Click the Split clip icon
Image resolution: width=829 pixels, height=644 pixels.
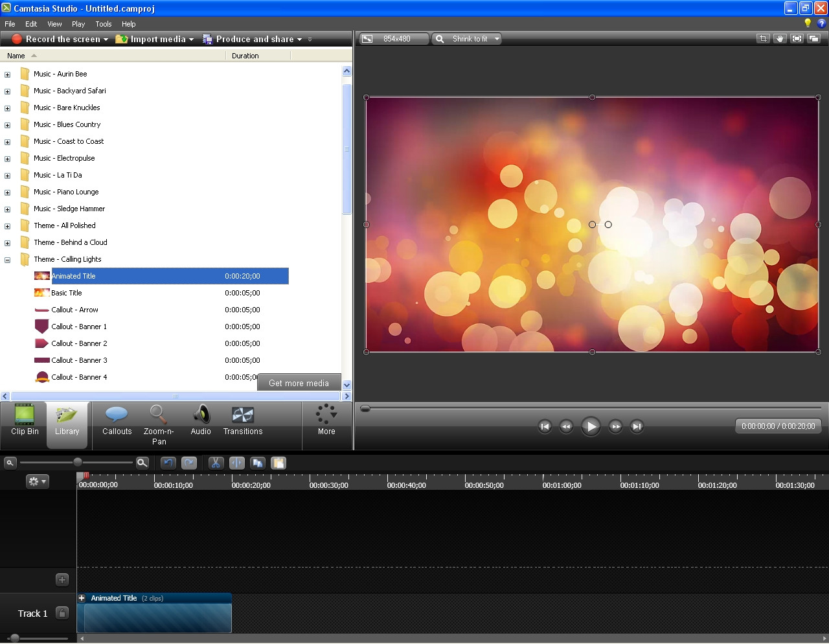[x=237, y=463]
